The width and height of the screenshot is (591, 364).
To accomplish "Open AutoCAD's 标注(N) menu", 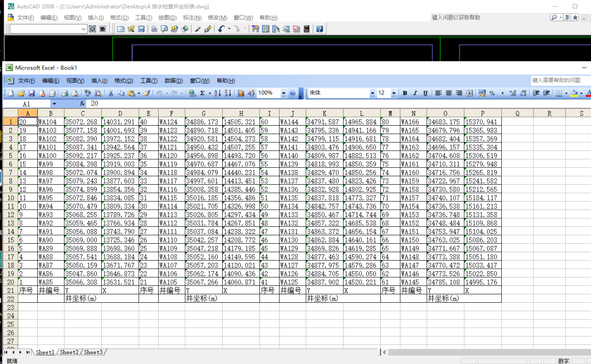I will (x=192, y=17).
